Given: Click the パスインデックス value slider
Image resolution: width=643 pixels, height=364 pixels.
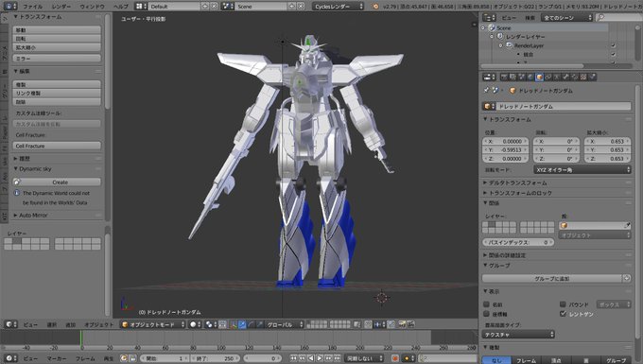Looking at the screenshot, I should tap(518, 242).
